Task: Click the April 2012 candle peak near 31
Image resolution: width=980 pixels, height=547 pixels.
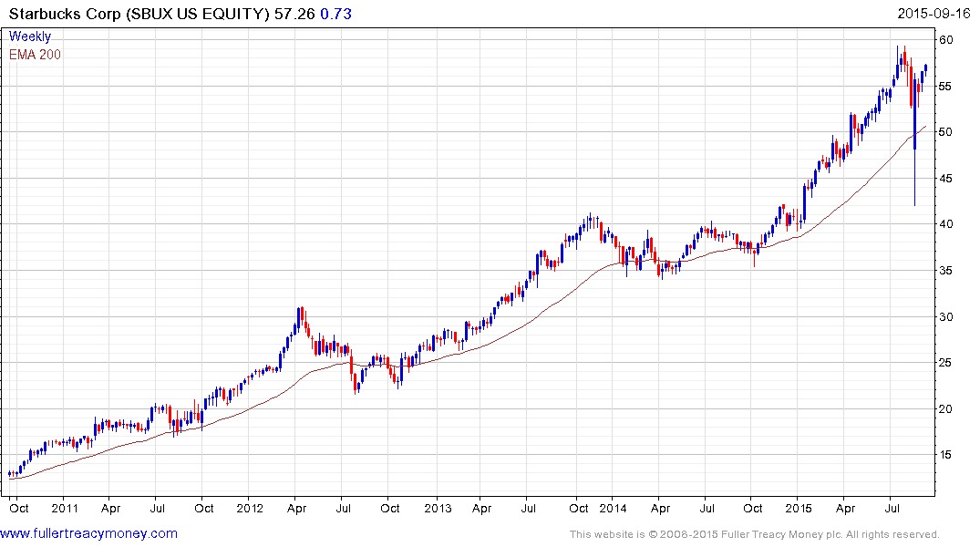Action: pos(298,312)
